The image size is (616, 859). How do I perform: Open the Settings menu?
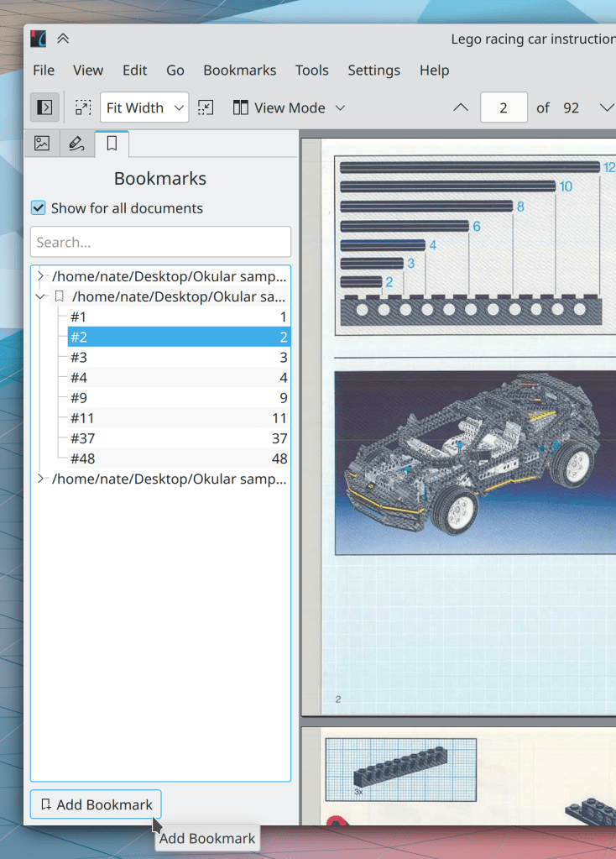(x=373, y=71)
